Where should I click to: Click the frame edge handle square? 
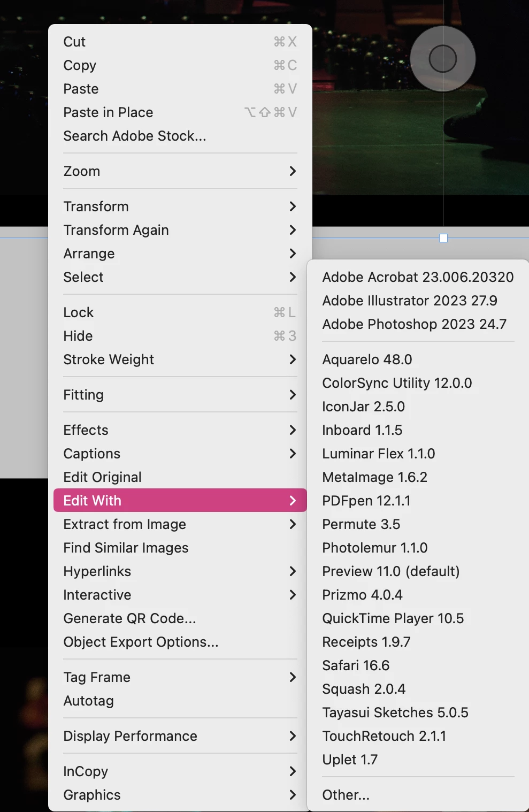click(x=443, y=238)
